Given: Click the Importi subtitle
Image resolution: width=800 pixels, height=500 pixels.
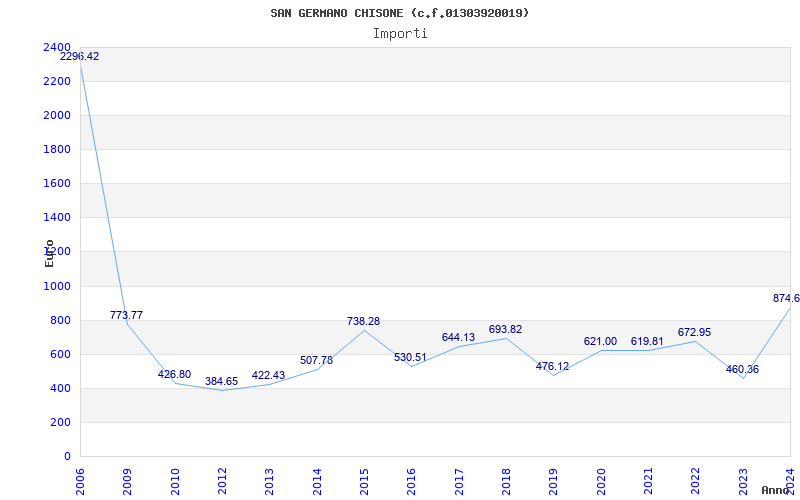Looking at the screenshot, I should (x=400, y=34).
